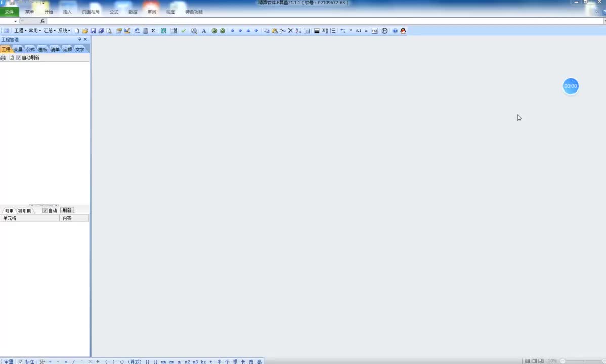Screen dimensions: 606x364
Task: Switch to the 被引用 tab
Action: 24,211
